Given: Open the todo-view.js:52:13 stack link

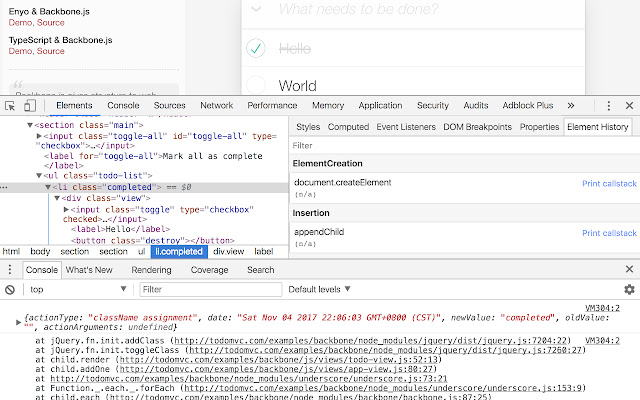Looking at the screenshot, I should pos(278,360).
